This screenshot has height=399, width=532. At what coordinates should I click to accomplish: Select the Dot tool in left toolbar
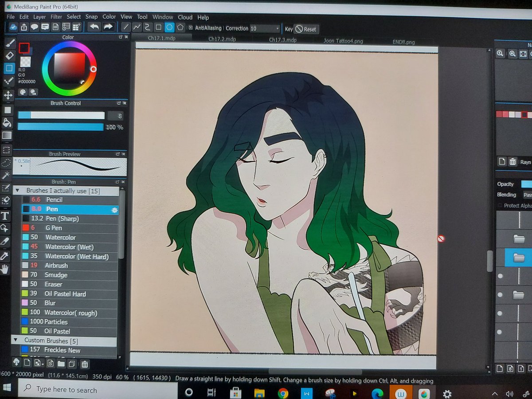tap(8, 81)
